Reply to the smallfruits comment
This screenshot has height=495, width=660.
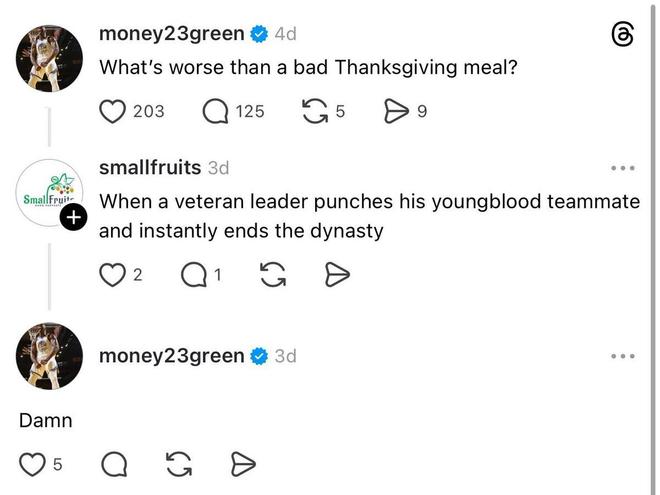194,274
